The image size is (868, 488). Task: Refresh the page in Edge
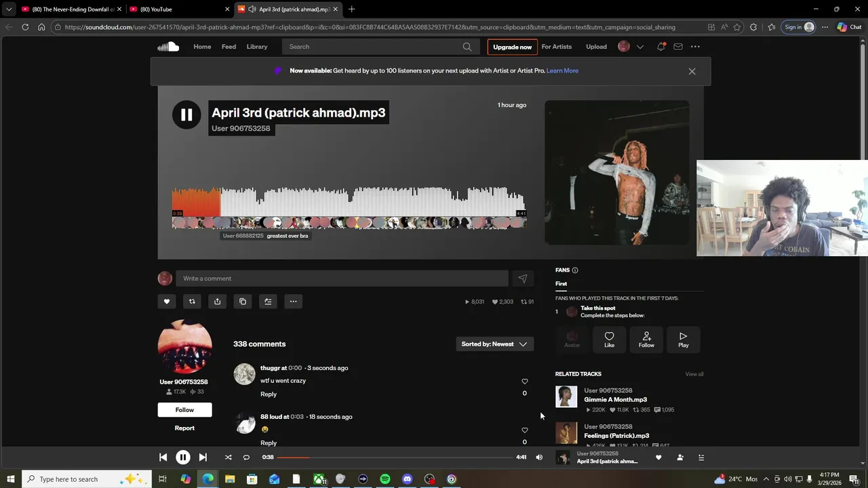[x=25, y=27]
